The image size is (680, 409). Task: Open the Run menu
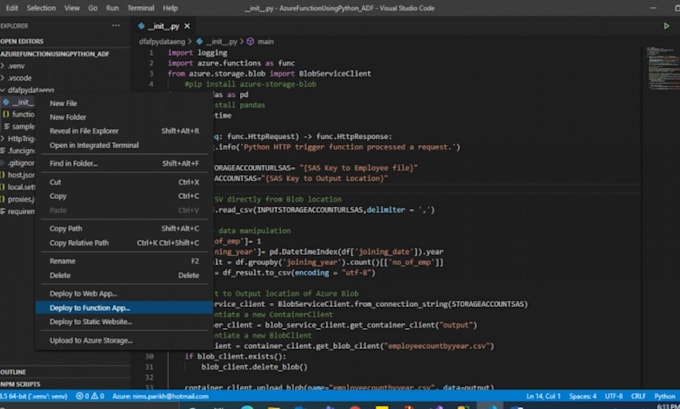[112, 8]
